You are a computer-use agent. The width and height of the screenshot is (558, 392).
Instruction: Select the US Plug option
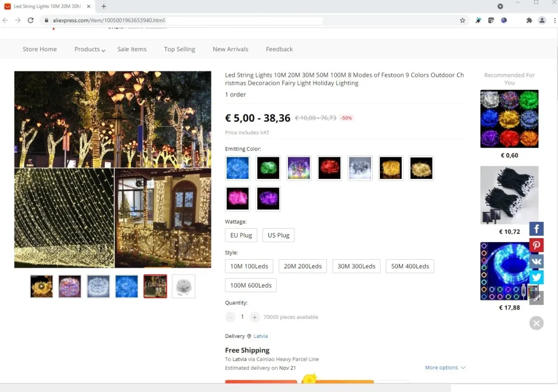(278, 235)
